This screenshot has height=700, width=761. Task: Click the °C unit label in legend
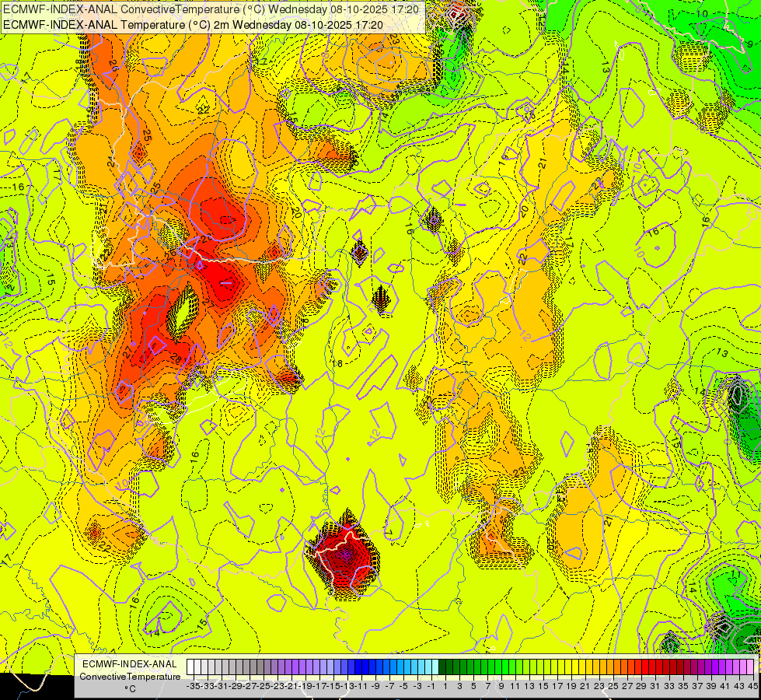[x=130, y=689]
